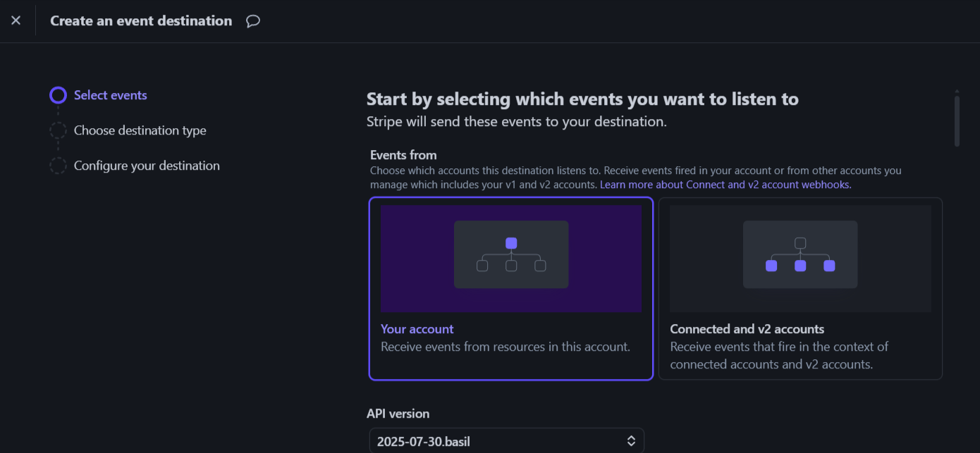Open the feedback speech bubble icon
Screen dimensions: 980x453
[x=253, y=21]
